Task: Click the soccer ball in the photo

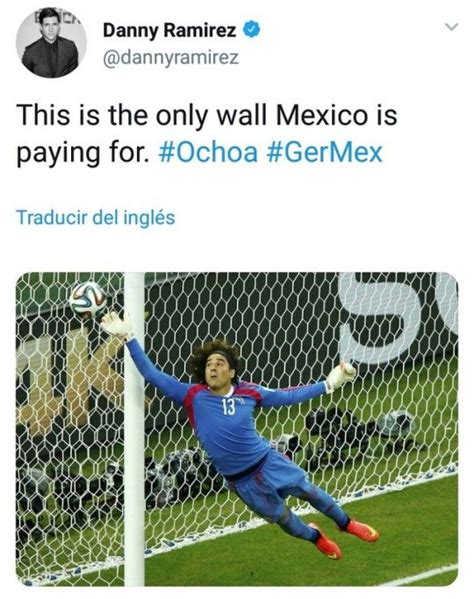Action: tap(88, 300)
